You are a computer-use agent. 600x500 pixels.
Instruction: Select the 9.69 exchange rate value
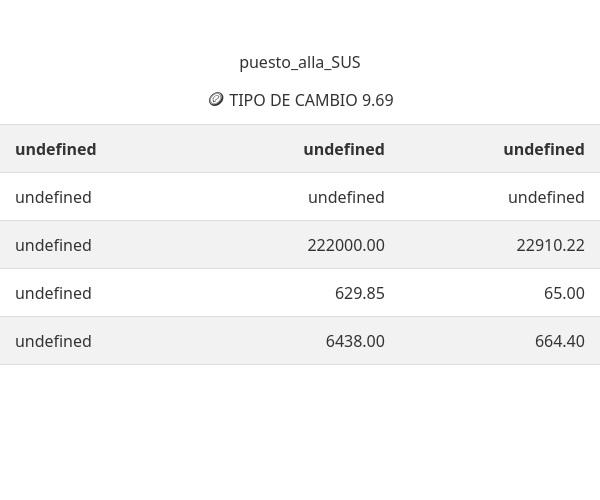[378, 100]
